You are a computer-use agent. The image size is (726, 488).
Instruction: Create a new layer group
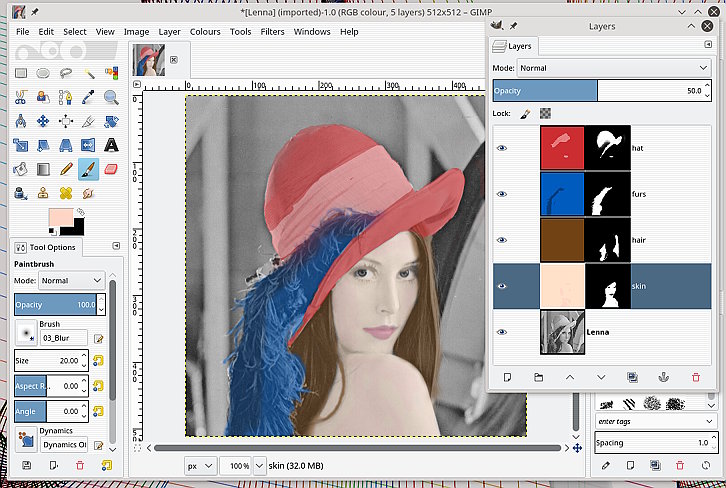click(538, 377)
